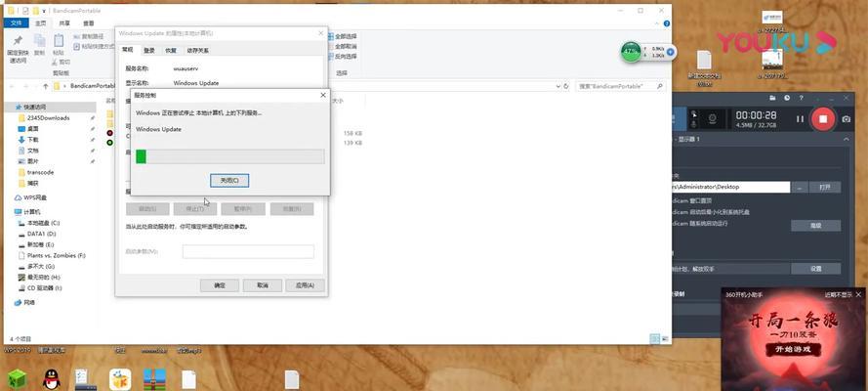Open 2345Downloads in the sidebar

click(x=48, y=118)
